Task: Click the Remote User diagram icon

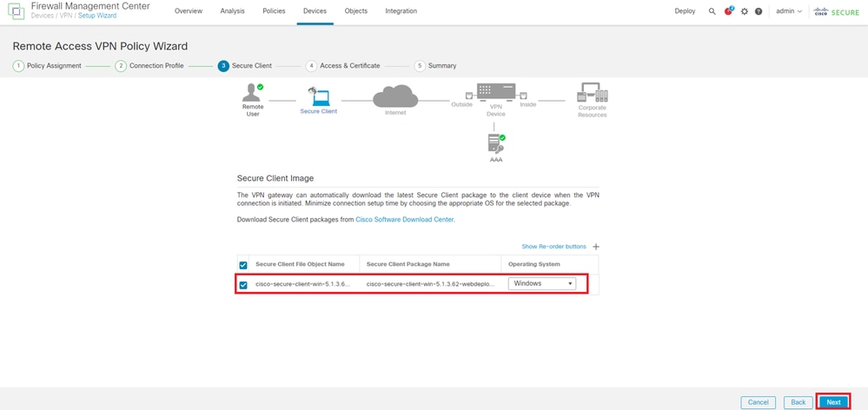Action: [x=253, y=94]
